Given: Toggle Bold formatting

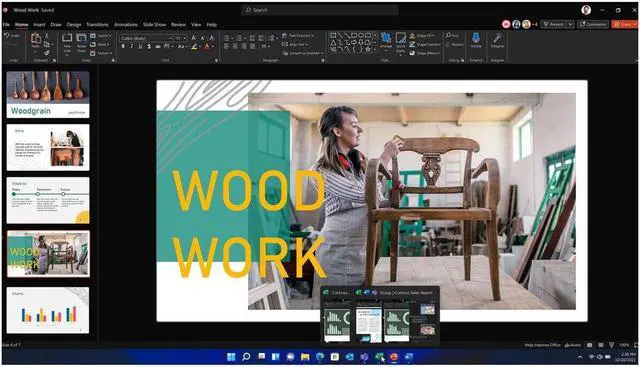Looking at the screenshot, I should (x=123, y=47).
